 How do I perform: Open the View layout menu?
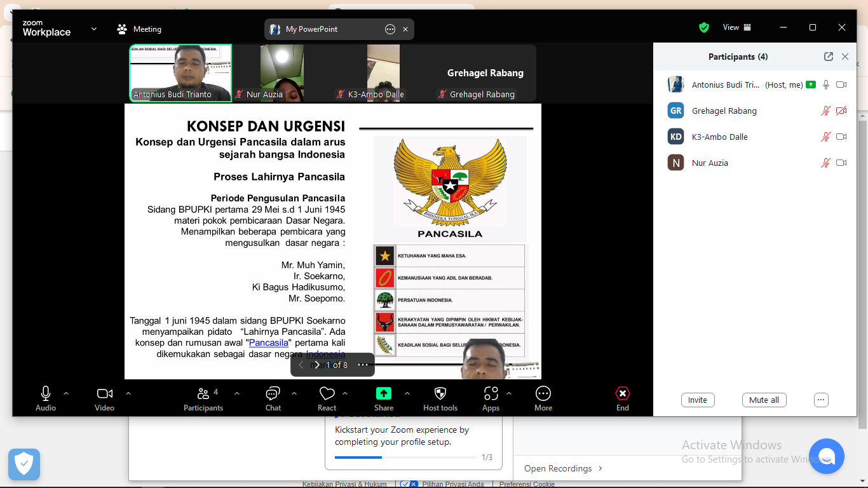[737, 27]
